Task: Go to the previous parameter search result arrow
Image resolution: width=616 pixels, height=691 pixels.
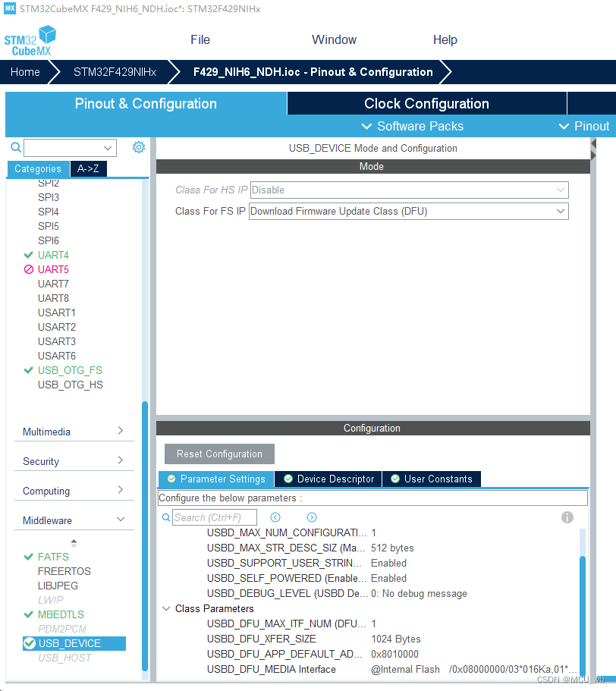Action: pyautogui.click(x=275, y=517)
